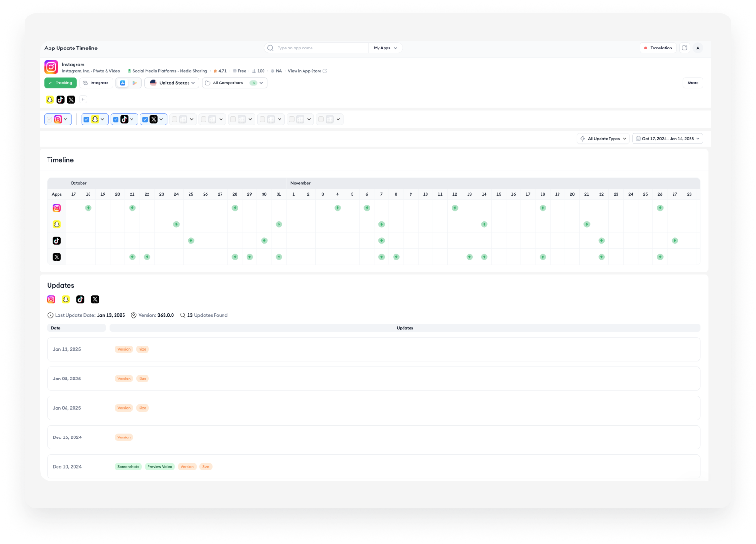Image resolution: width=756 pixels, height=544 pixels.
Task: Add a competitor with the plus icon
Action: coord(83,99)
